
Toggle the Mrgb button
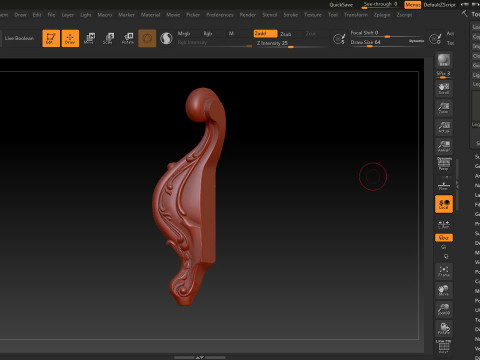[184, 34]
